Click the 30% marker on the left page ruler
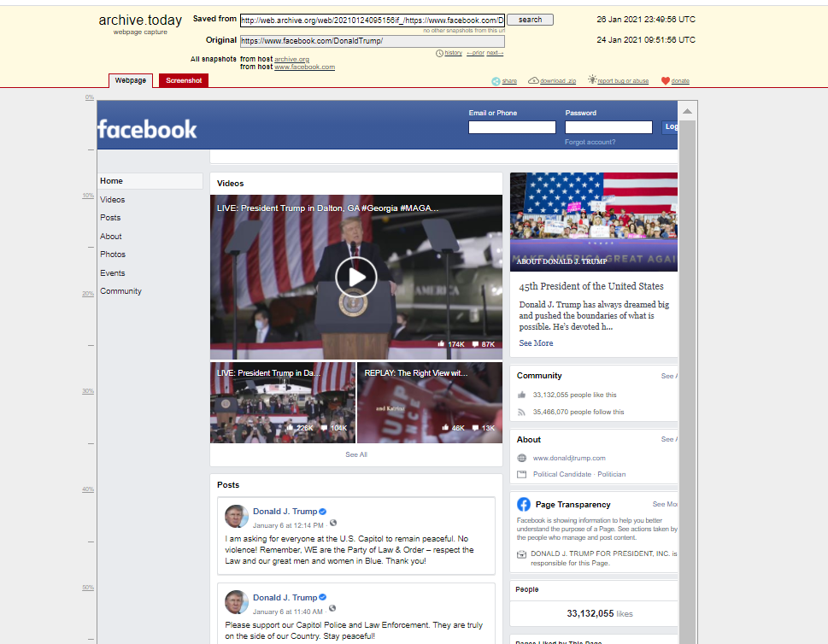Viewport: 828px width, 644px height. (88, 390)
